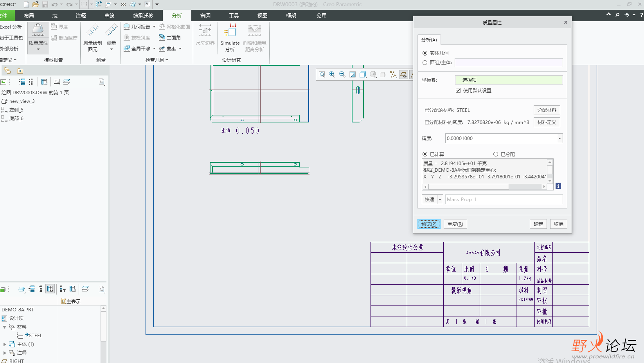
Task: Expand the 曲率 dropdown arrow
Action: [180, 49]
